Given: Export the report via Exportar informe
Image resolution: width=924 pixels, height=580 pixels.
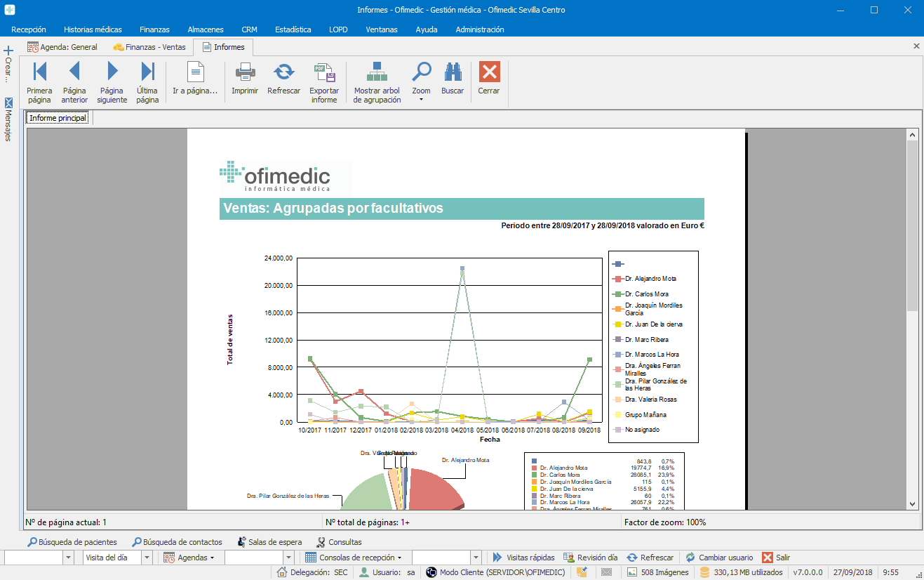Looking at the screenshot, I should click(323, 82).
